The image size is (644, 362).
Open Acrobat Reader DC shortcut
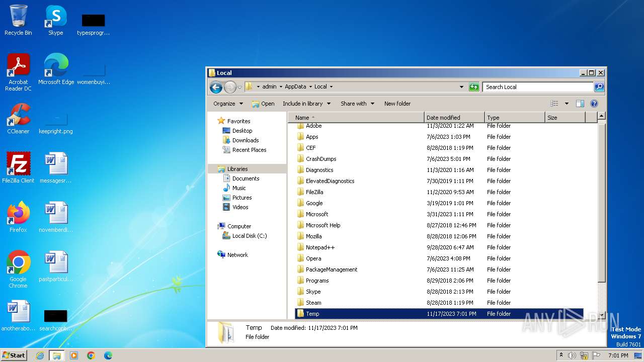[18, 72]
